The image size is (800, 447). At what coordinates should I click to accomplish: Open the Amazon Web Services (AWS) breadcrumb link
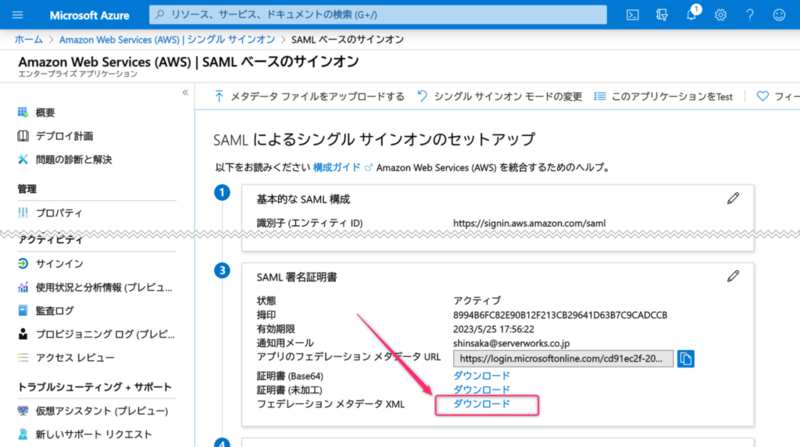click(167, 39)
